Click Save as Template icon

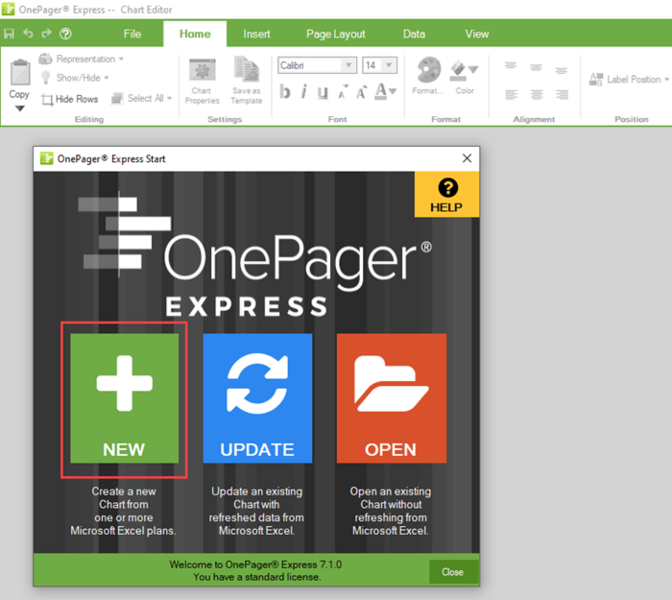click(246, 81)
